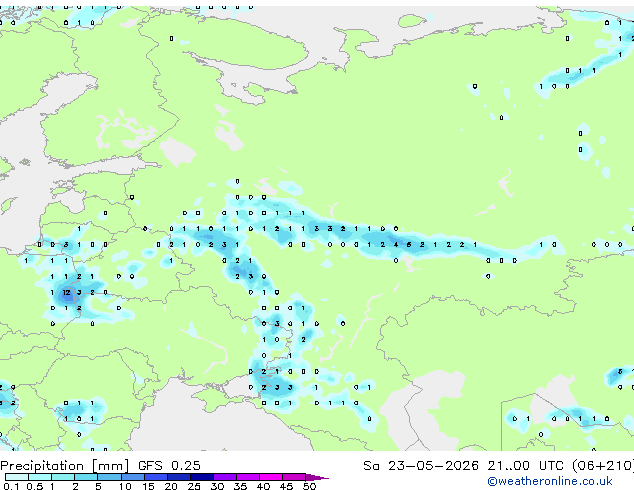Select the 5–10 mm legend color swatch
Screen dimensions: 634x490
[109, 477]
